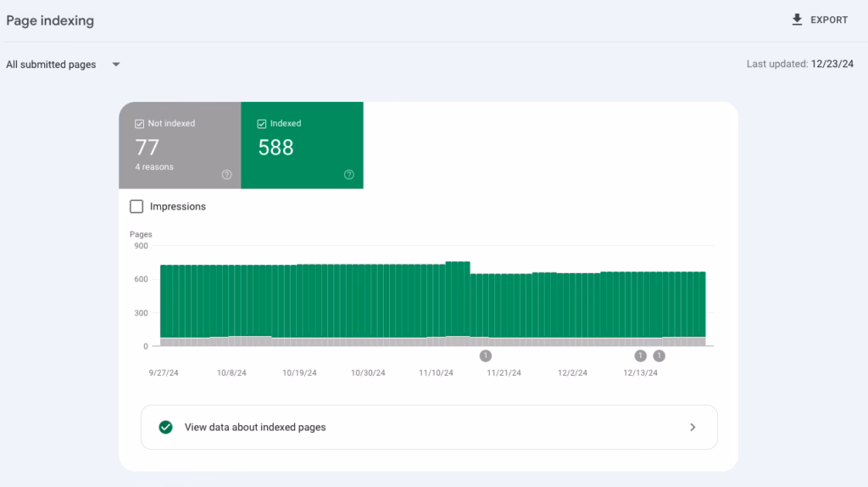Select the Not indexed 77 card
This screenshot has height=487, width=868.
coord(180,146)
